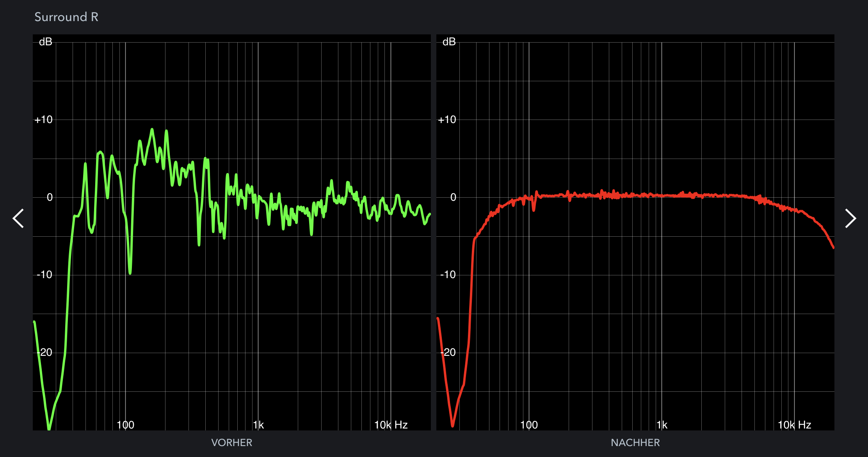Go to next speaker with right chevron
868x457 pixels.
[x=850, y=218]
